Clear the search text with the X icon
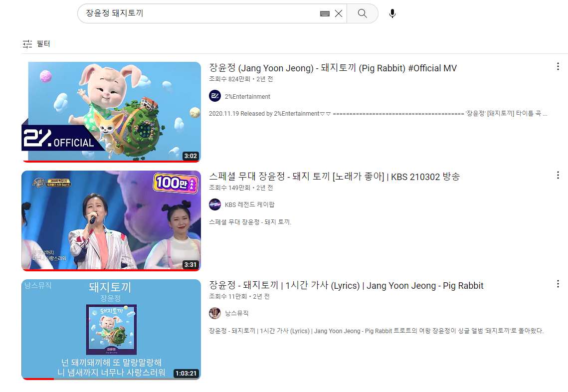The width and height of the screenshot is (568, 392). click(339, 13)
